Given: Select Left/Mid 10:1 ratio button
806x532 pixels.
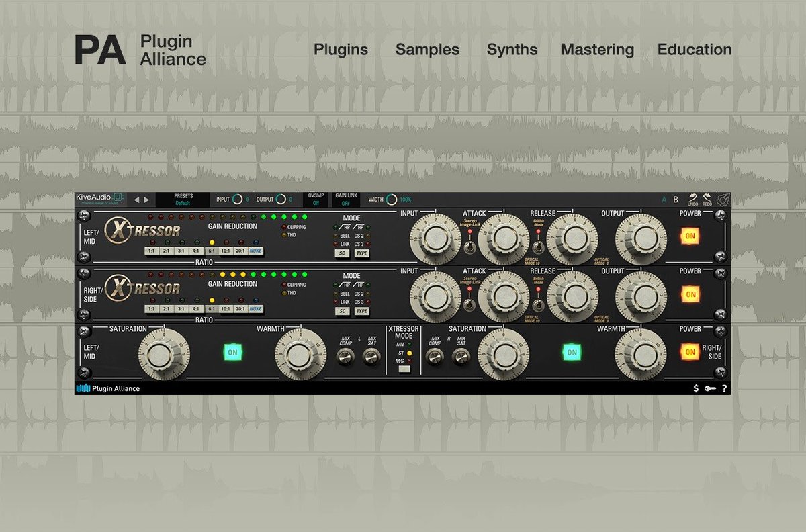Looking at the screenshot, I should pos(226,251).
